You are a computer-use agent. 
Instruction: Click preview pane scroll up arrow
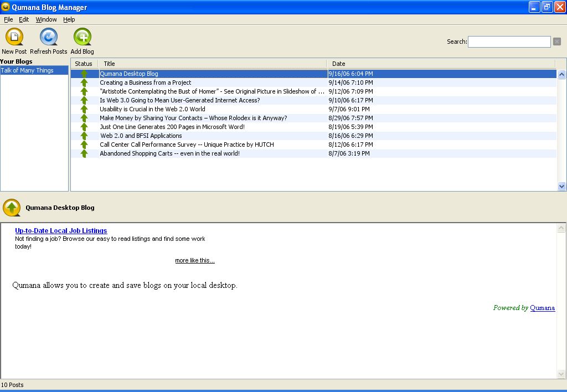tap(561, 228)
